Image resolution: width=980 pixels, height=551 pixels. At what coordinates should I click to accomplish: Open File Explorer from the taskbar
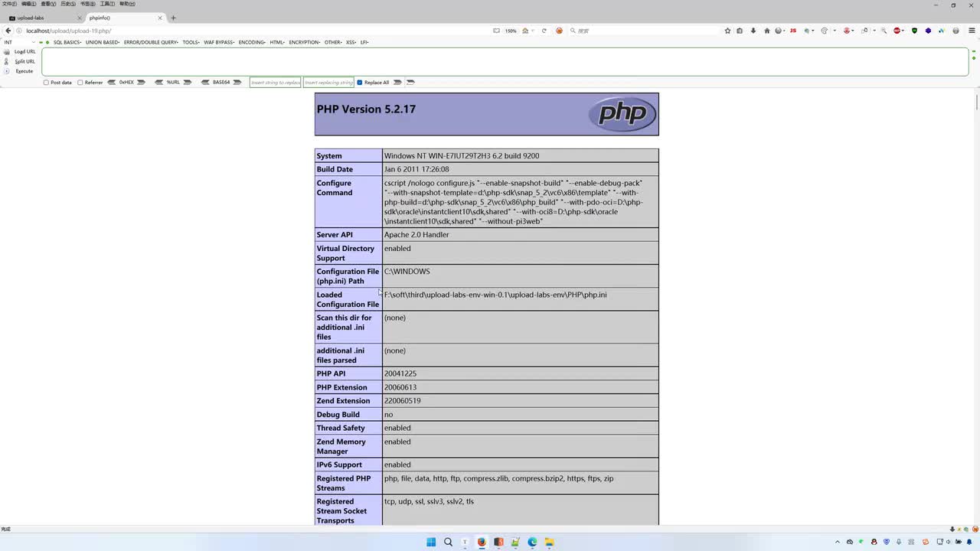tap(549, 542)
